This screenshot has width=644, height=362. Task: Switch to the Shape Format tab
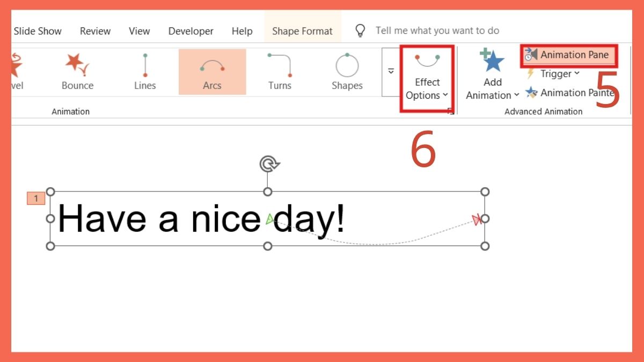pos(302,31)
